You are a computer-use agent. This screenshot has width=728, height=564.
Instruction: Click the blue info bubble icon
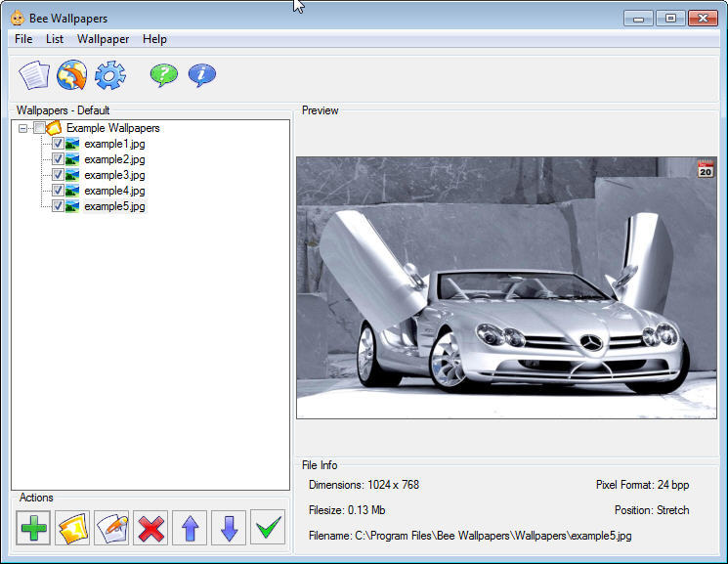pos(201,75)
